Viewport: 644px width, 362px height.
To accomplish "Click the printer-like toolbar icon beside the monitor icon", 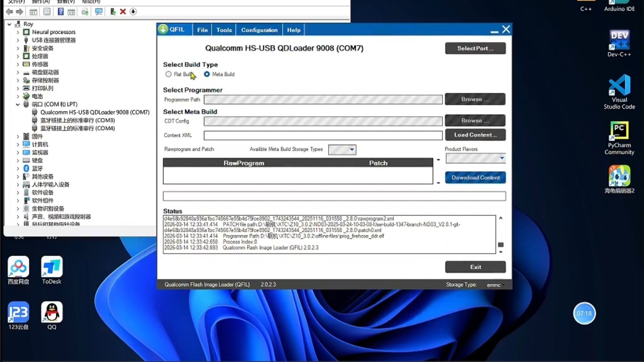I will 85,12.
